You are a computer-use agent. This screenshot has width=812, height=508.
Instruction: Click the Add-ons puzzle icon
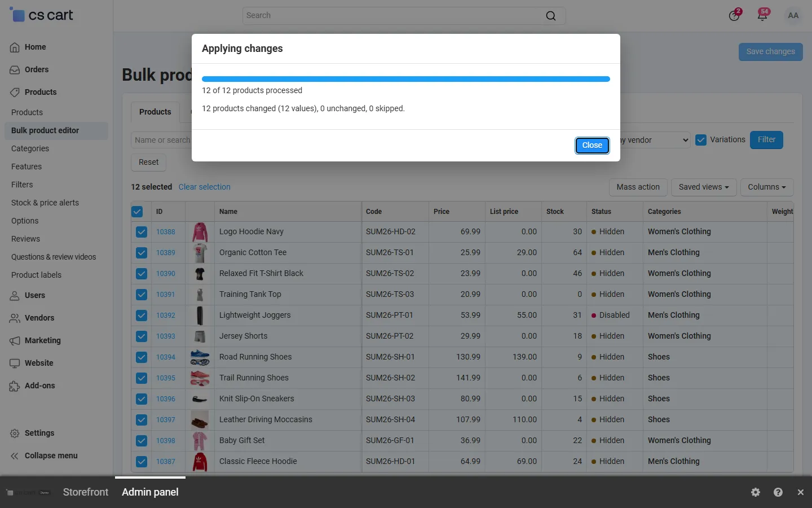[x=15, y=386]
